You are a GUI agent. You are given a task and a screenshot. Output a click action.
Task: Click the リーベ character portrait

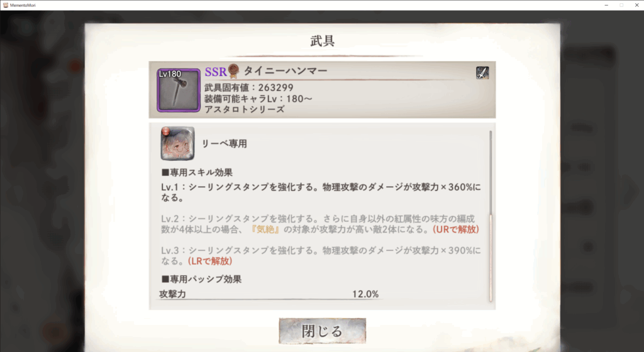177,143
